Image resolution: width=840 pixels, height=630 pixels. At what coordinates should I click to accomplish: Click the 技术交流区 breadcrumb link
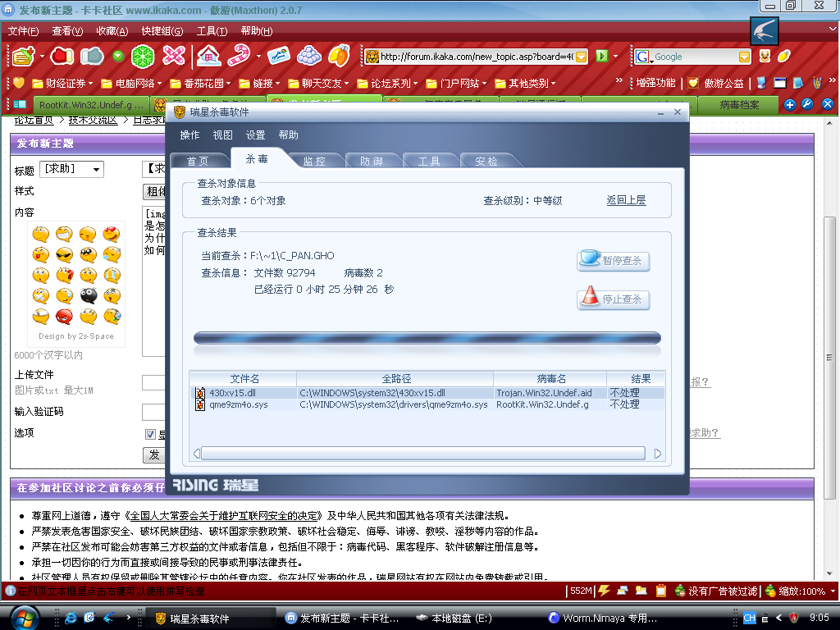tap(93, 120)
